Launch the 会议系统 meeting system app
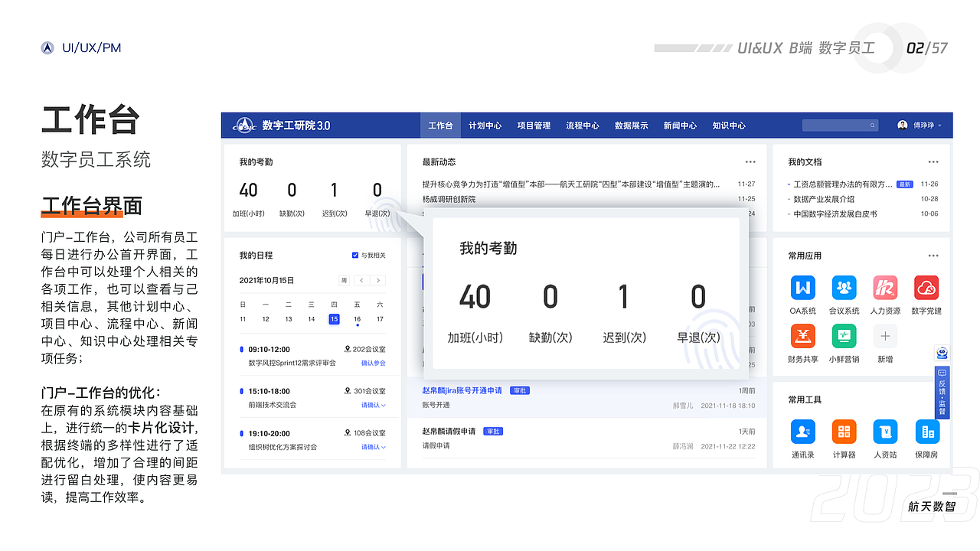980x551 pixels. (x=844, y=286)
